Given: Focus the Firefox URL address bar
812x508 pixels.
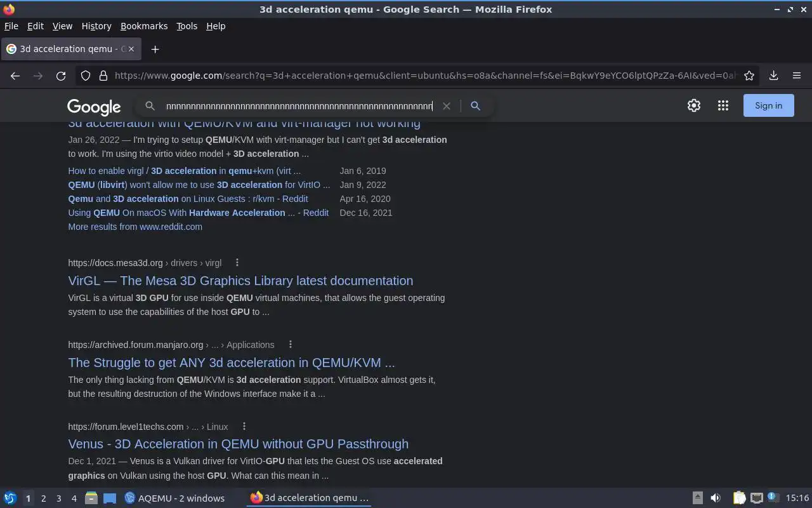Looking at the screenshot, I should point(425,76).
